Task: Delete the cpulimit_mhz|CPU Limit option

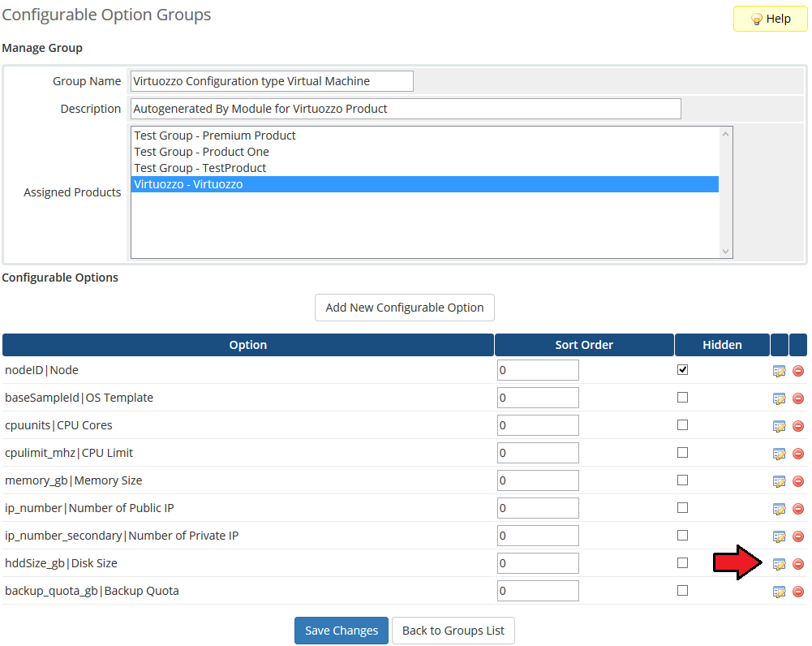Action: [798, 454]
